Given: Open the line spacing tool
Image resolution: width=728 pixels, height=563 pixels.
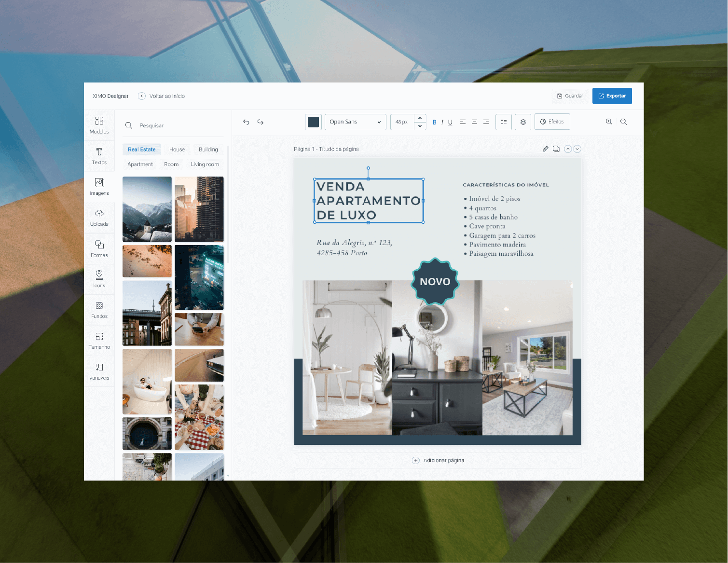Looking at the screenshot, I should tap(503, 122).
